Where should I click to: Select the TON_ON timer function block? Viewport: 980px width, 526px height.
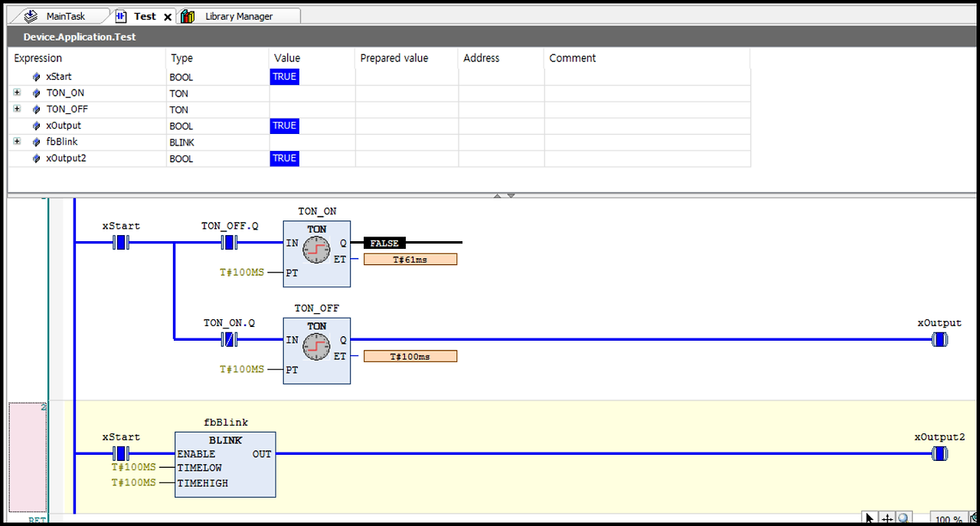(316, 253)
